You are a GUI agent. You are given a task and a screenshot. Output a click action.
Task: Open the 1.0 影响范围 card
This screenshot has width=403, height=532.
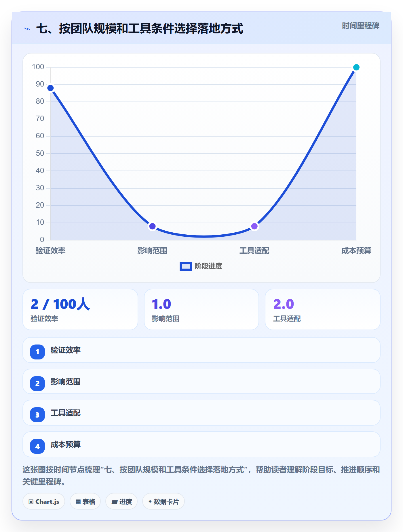tap(201, 309)
